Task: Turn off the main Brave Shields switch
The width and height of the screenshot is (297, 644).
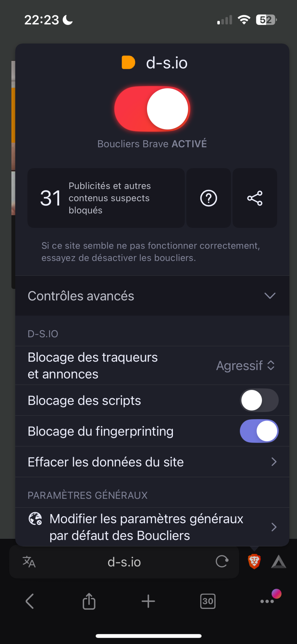Action: [152, 109]
